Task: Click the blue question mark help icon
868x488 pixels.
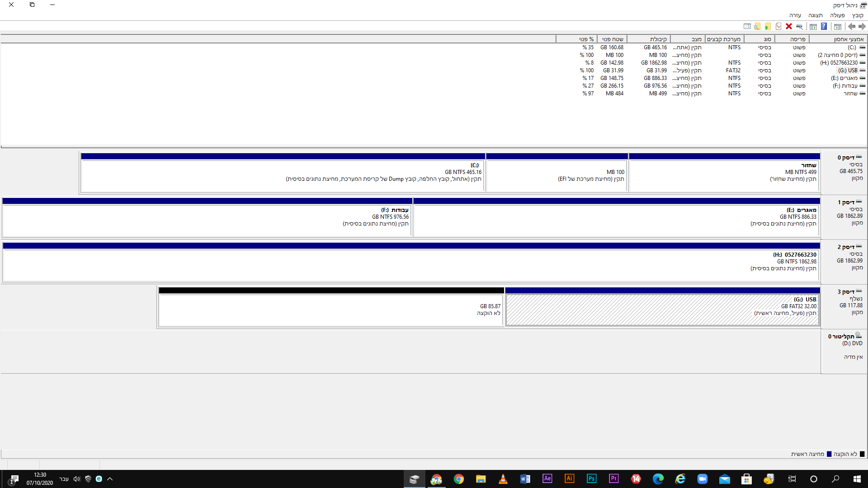Action: pyautogui.click(x=824, y=26)
